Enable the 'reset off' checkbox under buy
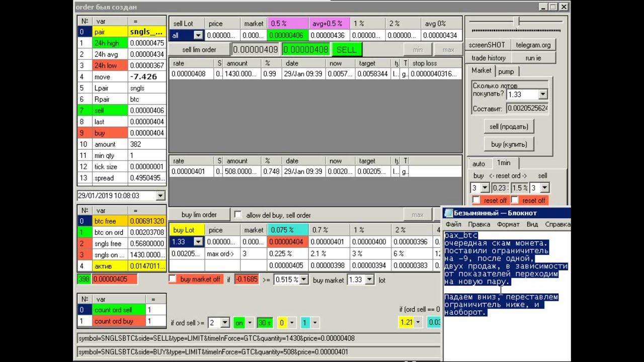 coord(476,200)
